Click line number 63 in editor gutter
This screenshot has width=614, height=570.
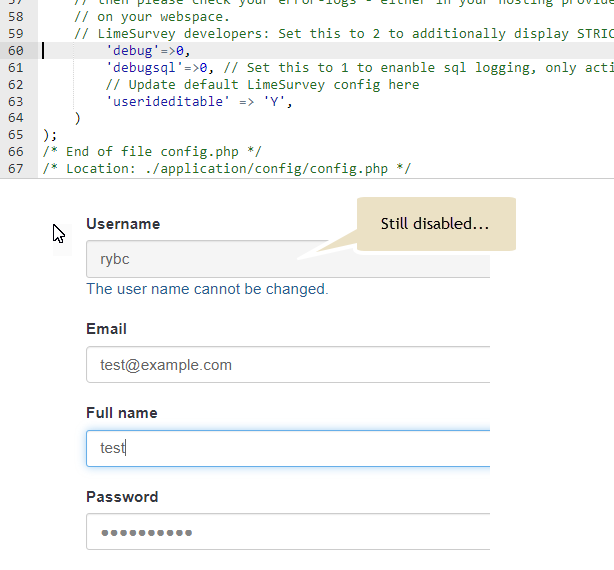(x=14, y=101)
